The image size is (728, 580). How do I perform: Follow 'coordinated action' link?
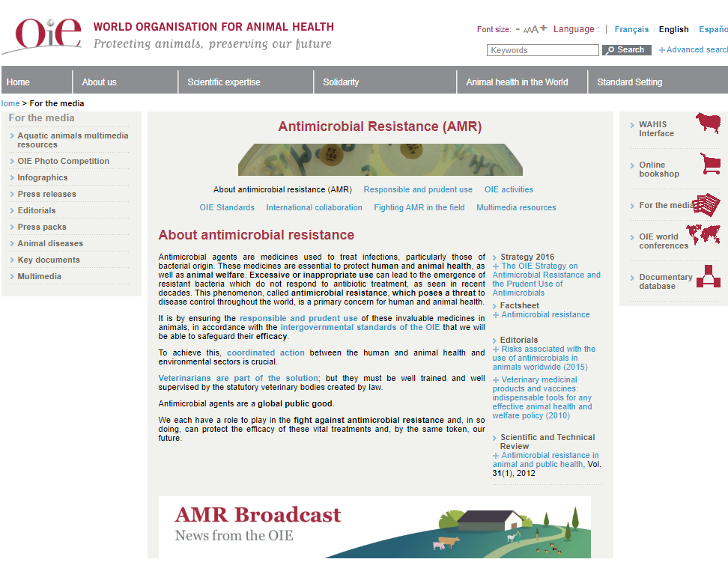(x=266, y=352)
